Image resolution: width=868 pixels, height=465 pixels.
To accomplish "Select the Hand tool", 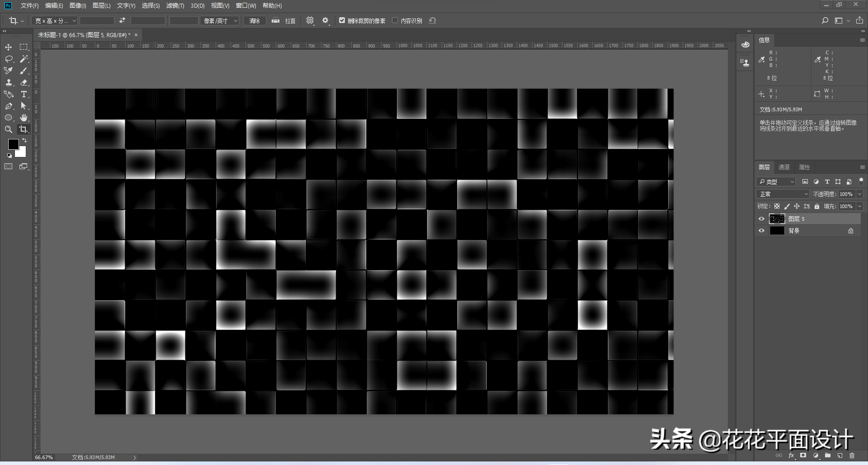I will [x=24, y=118].
